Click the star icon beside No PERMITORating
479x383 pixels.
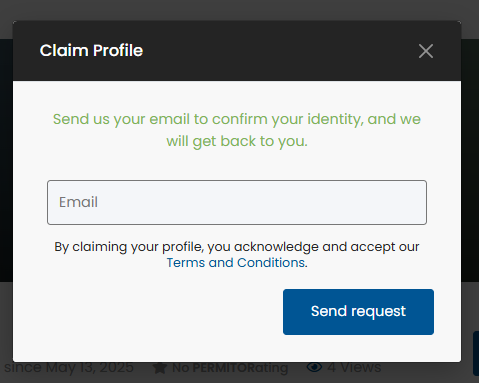[160, 368]
